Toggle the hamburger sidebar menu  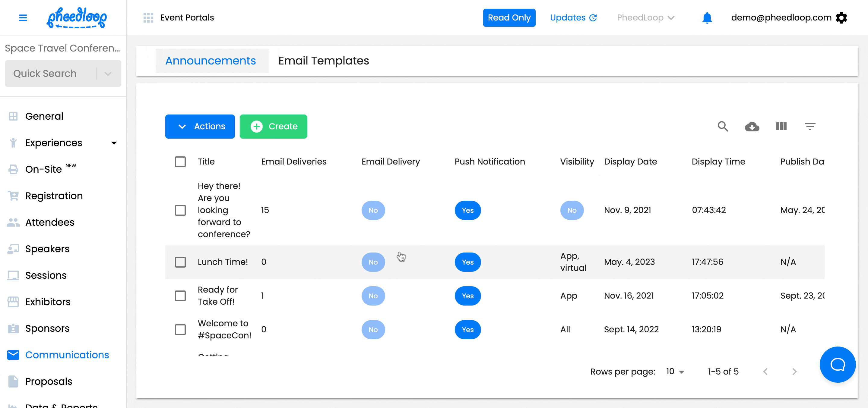tap(23, 18)
